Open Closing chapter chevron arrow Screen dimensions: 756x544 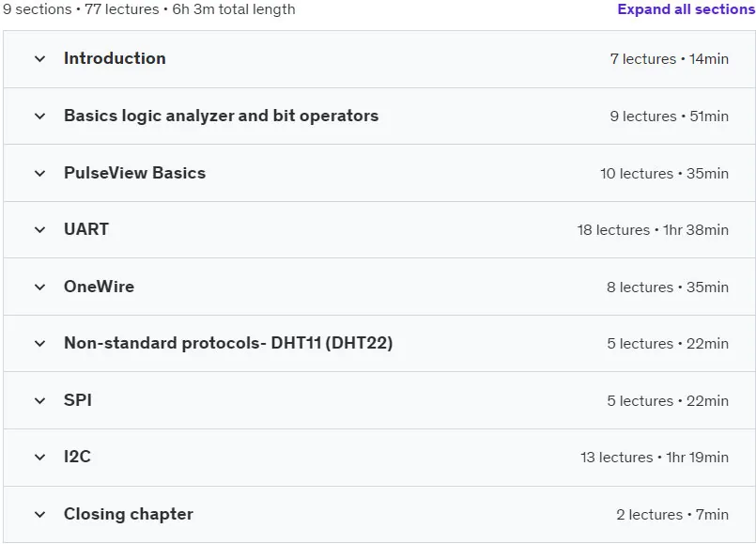tap(40, 515)
